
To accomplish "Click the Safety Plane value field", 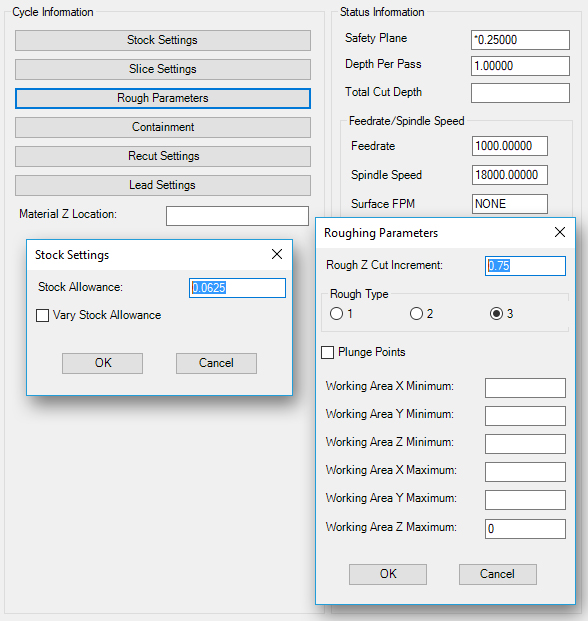I will (520, 40).
